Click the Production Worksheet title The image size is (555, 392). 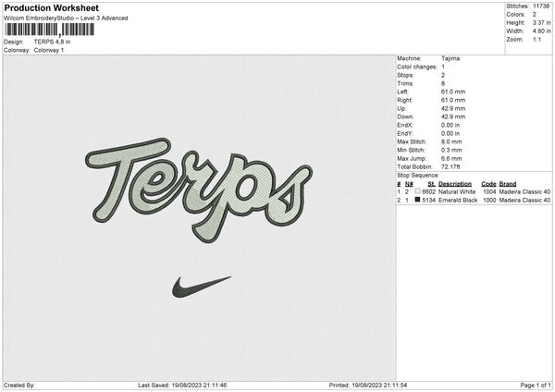pyautogui.click(x=51, y=7)
